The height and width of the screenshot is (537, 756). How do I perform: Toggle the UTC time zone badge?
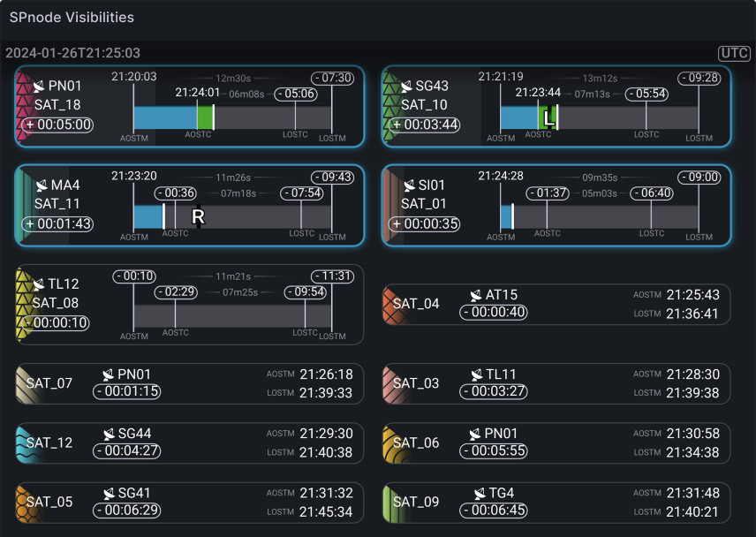pyautogui.click(x=733, y=53)
